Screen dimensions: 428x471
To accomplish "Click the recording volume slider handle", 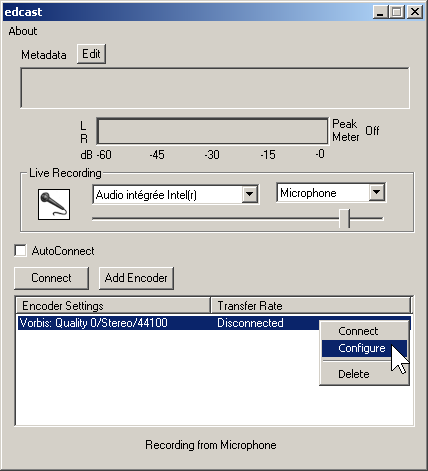I will [x=344, y=219].
